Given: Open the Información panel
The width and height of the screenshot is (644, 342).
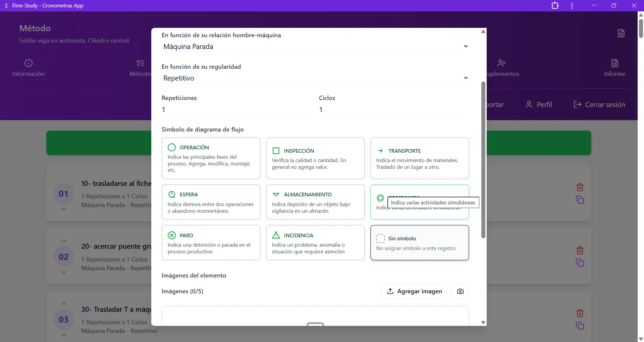Looking at the screenshot, I should coord(28,68).
